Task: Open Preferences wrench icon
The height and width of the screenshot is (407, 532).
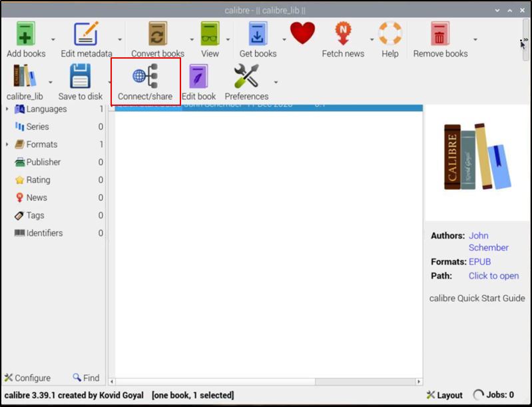Action: point(246,76)
